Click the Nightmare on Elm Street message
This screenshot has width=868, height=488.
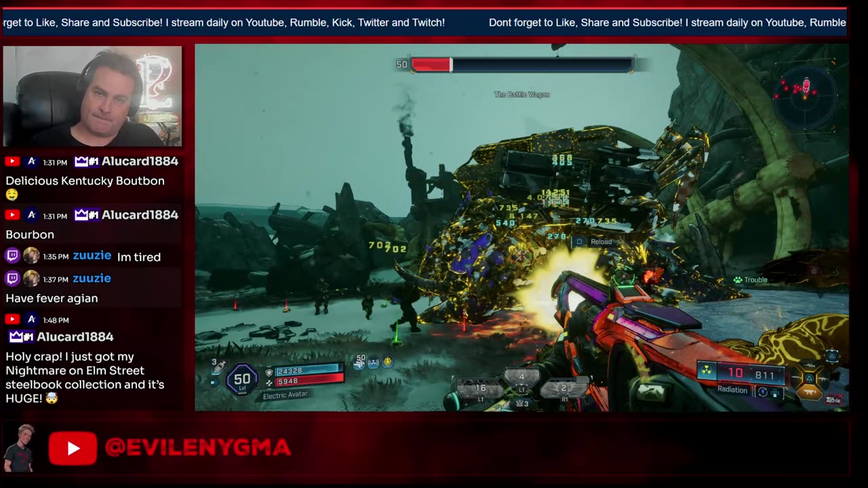85,378
